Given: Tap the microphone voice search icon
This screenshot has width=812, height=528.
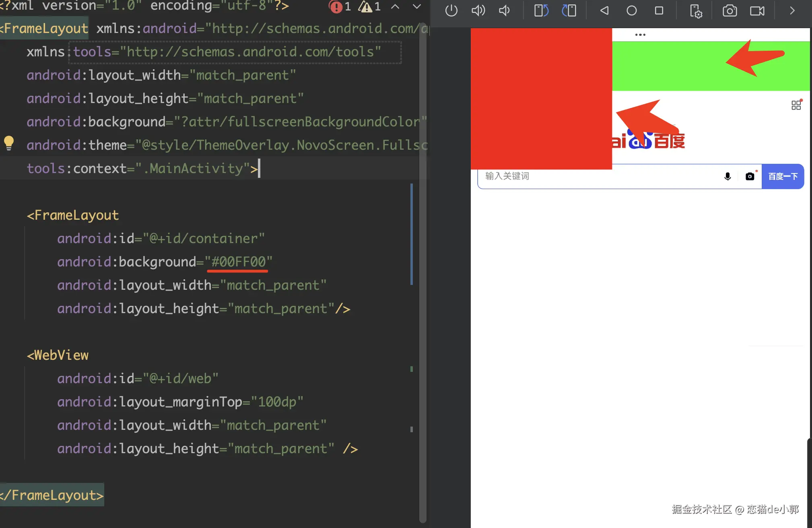Looking at the screenshot, I should click(728, 176).
